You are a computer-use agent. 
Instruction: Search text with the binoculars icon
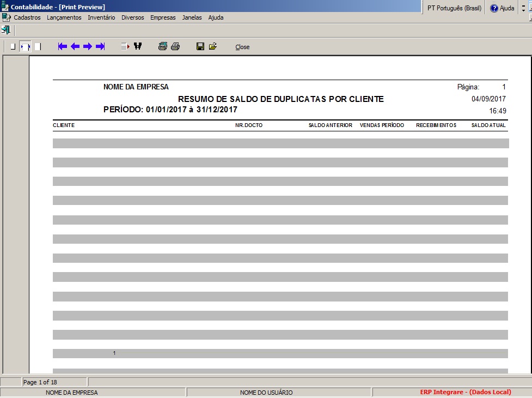[137, 47]
